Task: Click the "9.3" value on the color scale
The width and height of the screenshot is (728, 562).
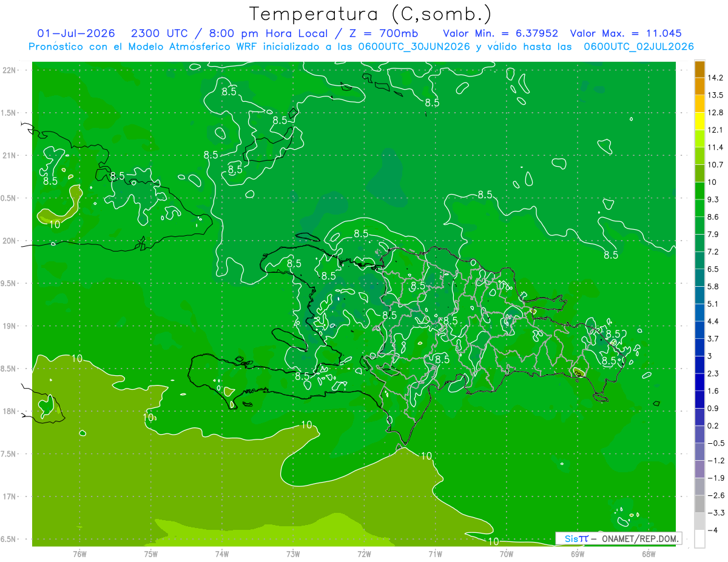Action: [713, 199]
